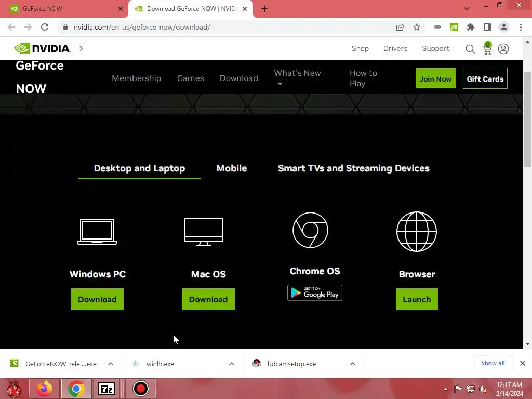Click the page vertical scrollbar thumb

(527, 119)
